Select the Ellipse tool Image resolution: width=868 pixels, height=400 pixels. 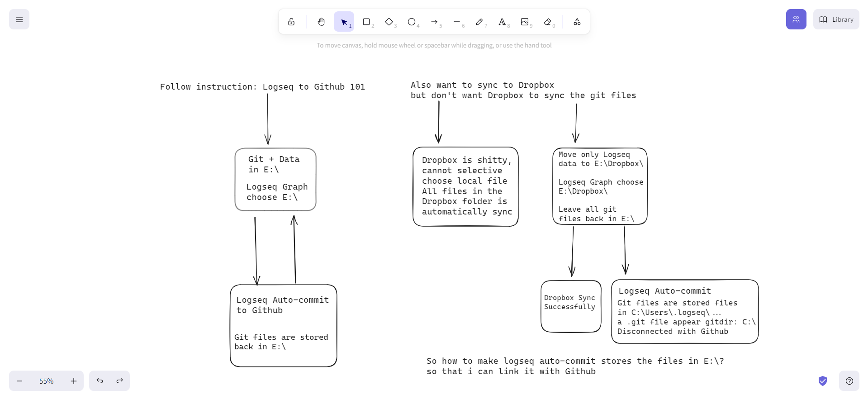coord(412,22)
